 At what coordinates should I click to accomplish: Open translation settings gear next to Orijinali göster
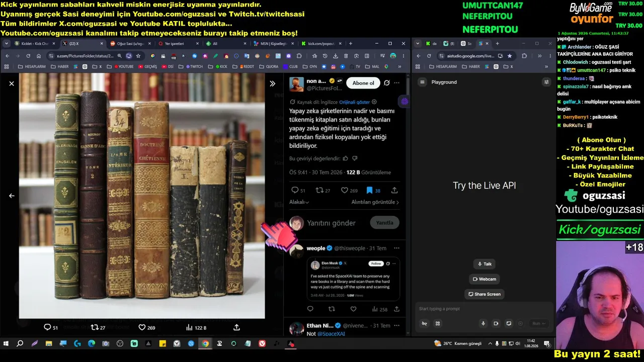point(374,102)
